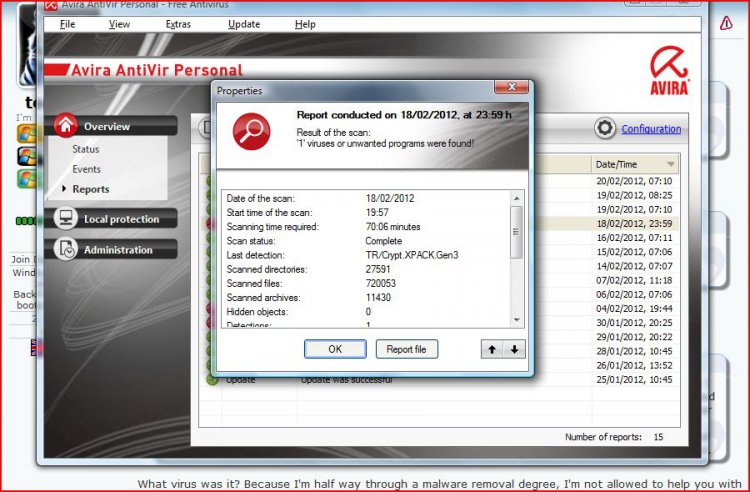The width and height of the screenshot is (750, 492).
Task: Click the Avira title bar app icon
Action: tap(51, 5)
